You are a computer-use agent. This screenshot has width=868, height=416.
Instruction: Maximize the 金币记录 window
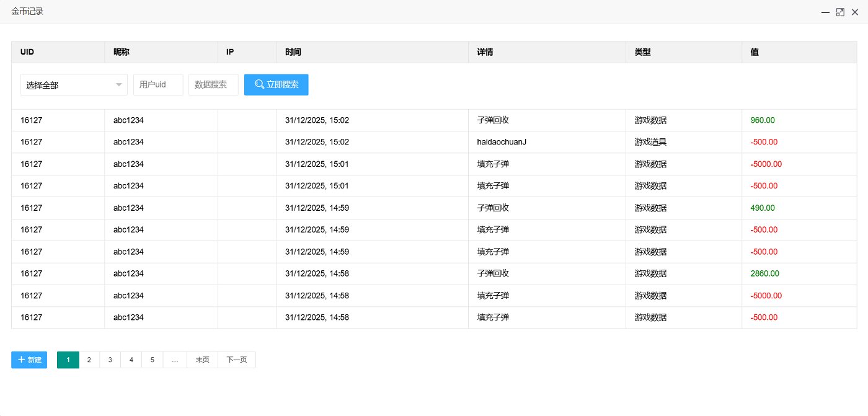[840, 12]
